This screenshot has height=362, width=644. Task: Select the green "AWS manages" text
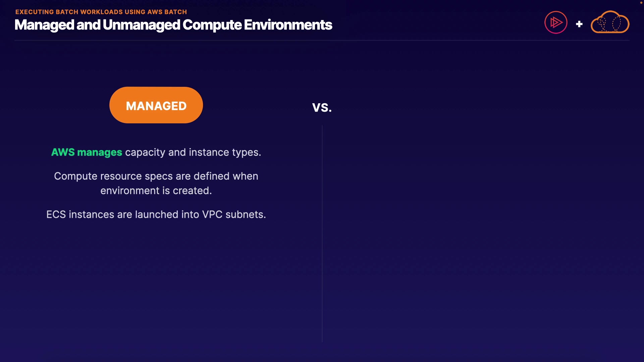click(87, 153)
